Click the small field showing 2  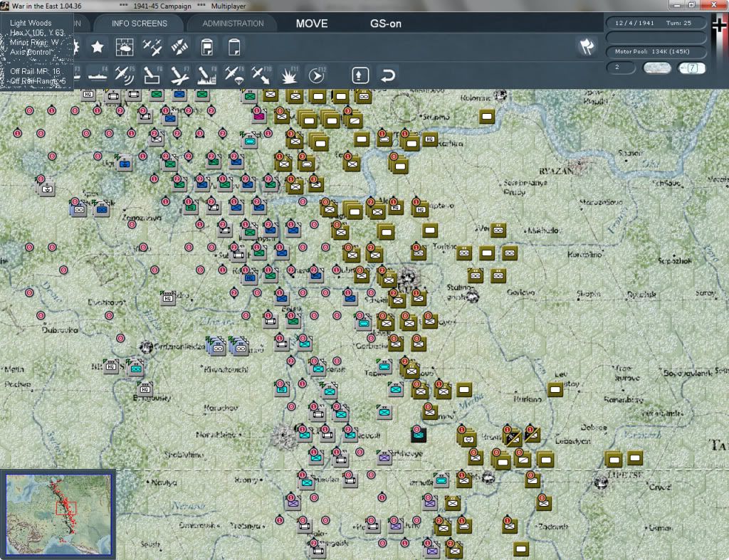pos(621,68)
